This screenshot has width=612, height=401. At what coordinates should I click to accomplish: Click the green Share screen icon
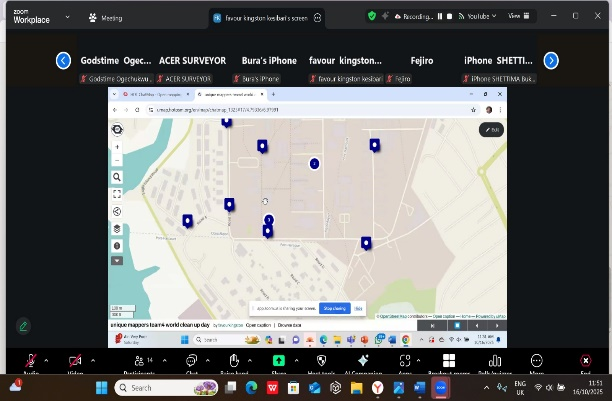[278, 360]
